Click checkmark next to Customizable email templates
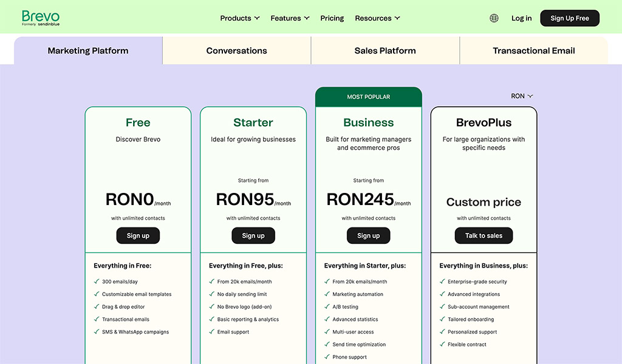The image size is (622, 364). tap(97, 294)
